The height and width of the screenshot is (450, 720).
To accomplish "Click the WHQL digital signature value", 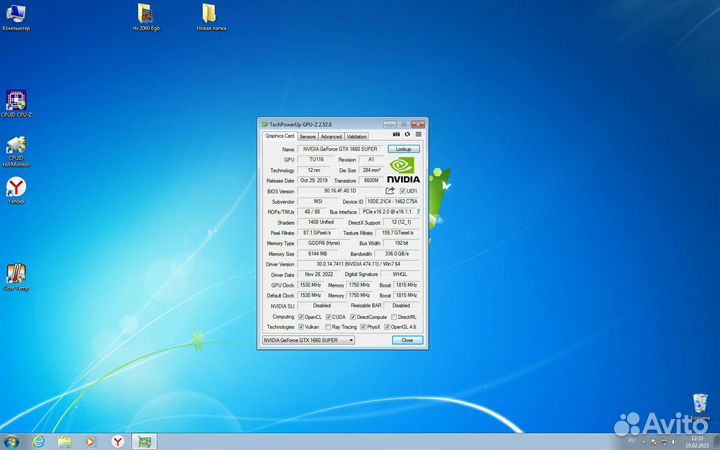I will pyautogui.click(x=400, y=274).
